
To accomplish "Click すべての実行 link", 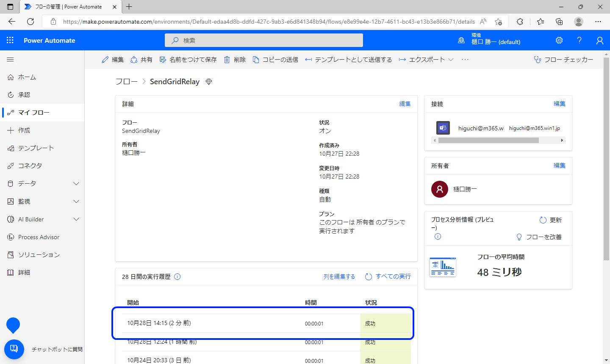I will (388, 276).
